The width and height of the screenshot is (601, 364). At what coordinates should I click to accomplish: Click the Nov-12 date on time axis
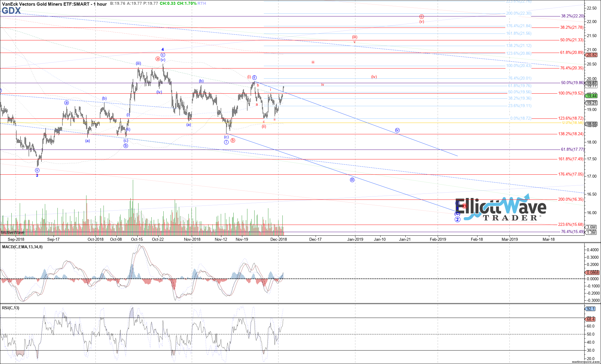point(221,239)
